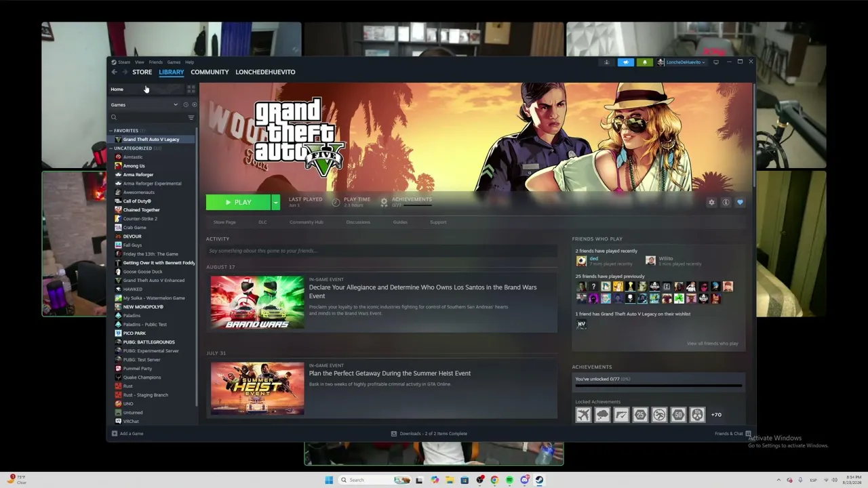Switch to the Community tab

[210, 72]
